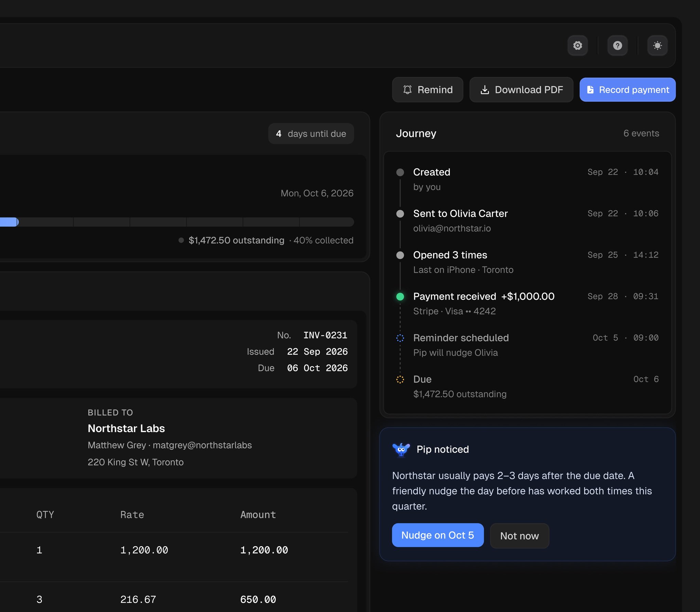Viewport: 700px width, 612px height.
Task: Download the invoice PDF
Action: click(x=521, y=89)
